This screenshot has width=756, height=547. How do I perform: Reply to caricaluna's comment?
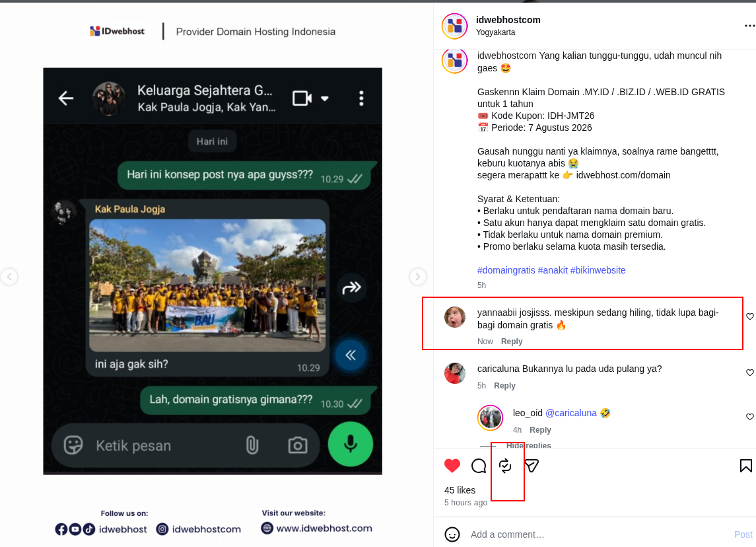tap(504, 385)
